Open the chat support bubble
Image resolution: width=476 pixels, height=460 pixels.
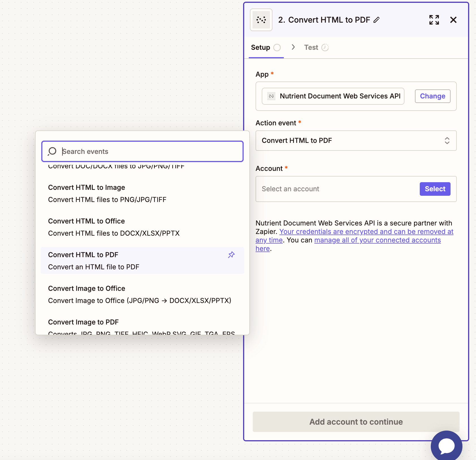pyautogui.click(x=446, y=446)
